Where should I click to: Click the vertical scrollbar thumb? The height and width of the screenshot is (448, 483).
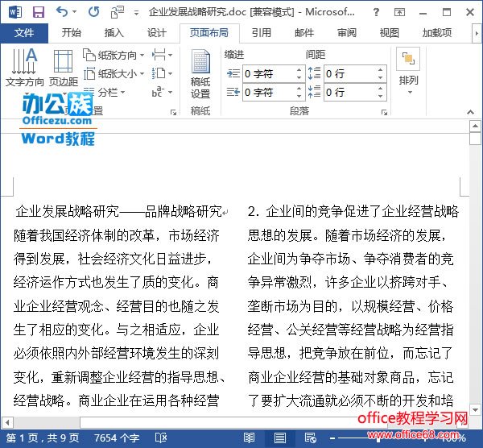pos(475,139)
